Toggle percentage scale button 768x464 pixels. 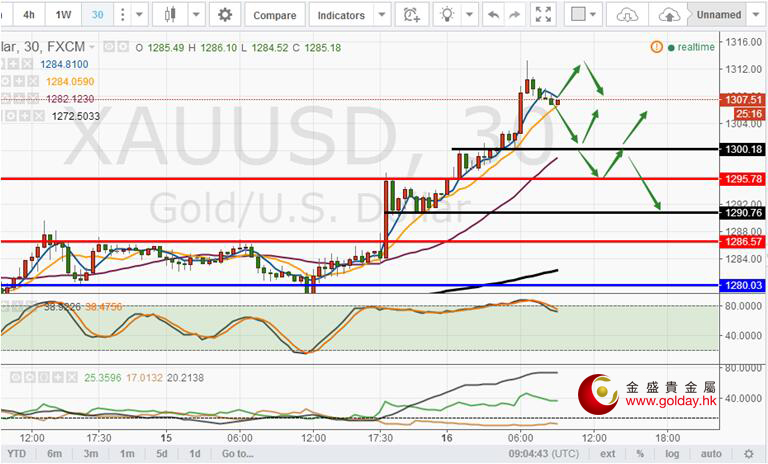point(640,454)
